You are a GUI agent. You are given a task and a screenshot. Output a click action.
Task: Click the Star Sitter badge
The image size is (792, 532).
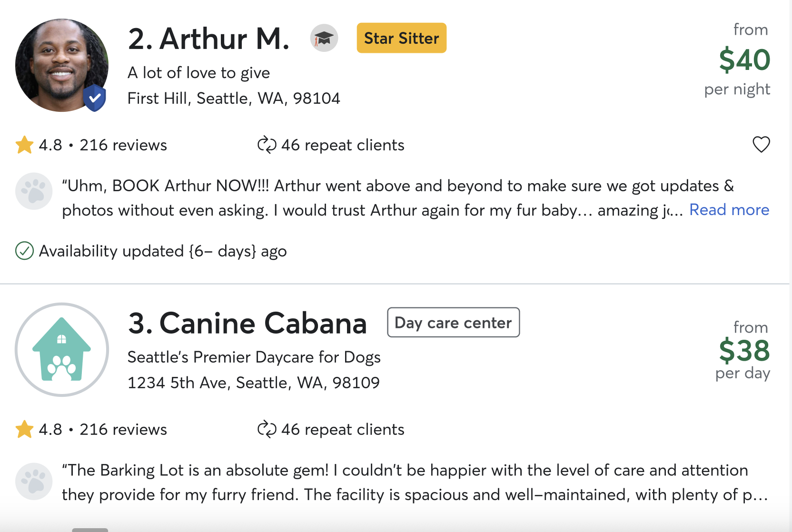tap(402, 38)
